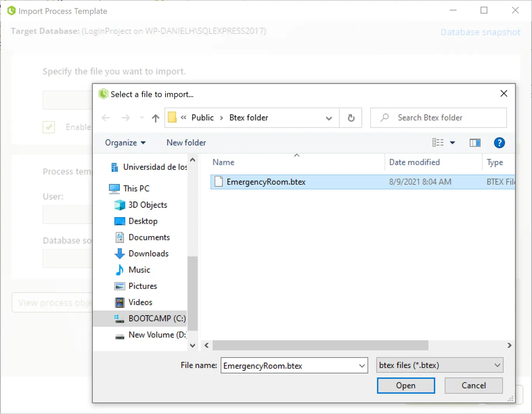
Task: Sort files by Date modified column
Action: (x=414, y=162)
